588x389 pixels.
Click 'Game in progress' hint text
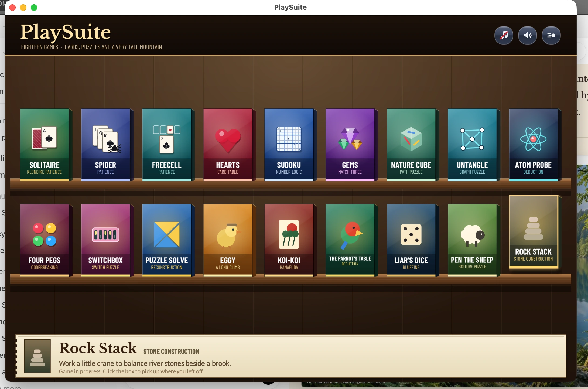coord(131,371)
